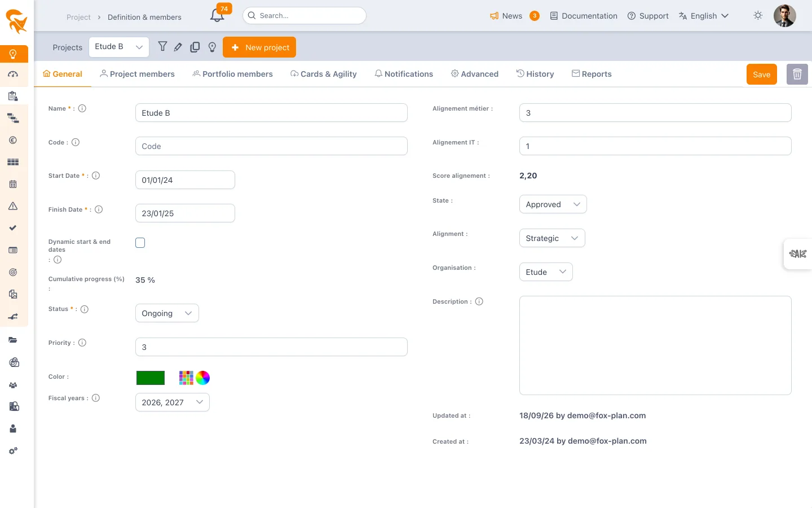Open the Etude B project selector dropdown
Image resolution: width=812 pixels, height=508 pixels.
(119, 47)
